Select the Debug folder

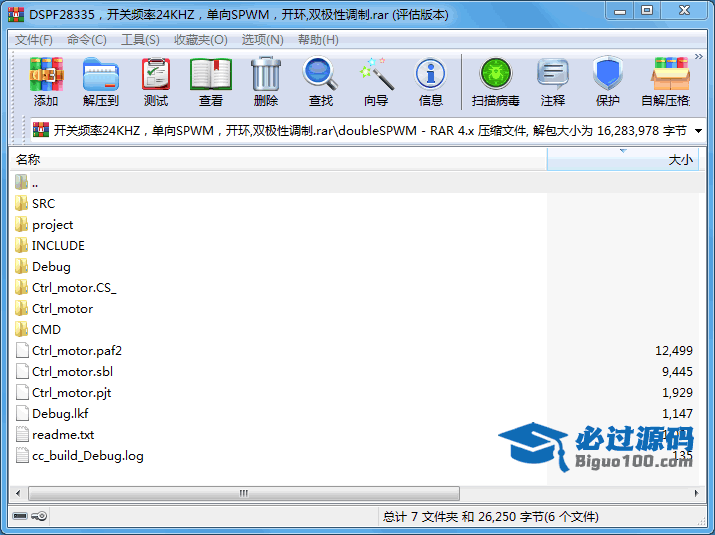point(43,266)
